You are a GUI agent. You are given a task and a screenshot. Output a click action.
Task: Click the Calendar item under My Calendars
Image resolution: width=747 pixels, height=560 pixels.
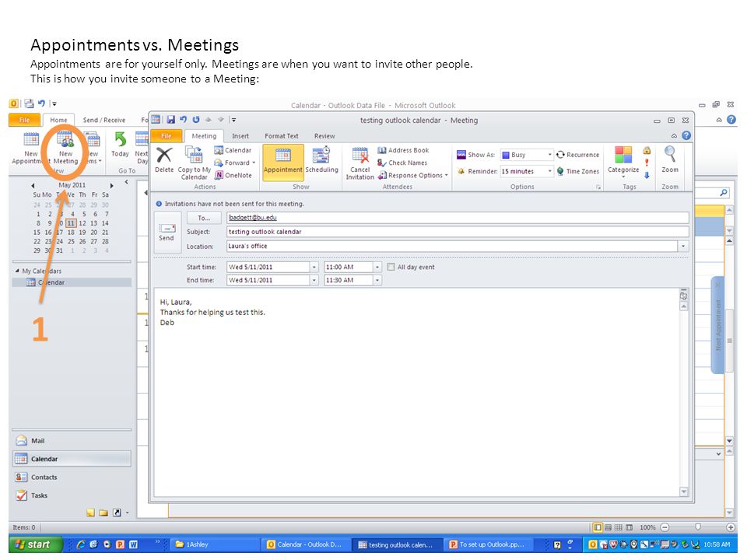[72, 282]
